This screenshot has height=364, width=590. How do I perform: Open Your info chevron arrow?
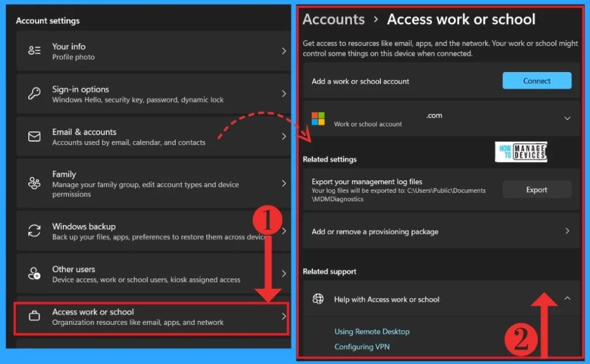pos(284,51)
